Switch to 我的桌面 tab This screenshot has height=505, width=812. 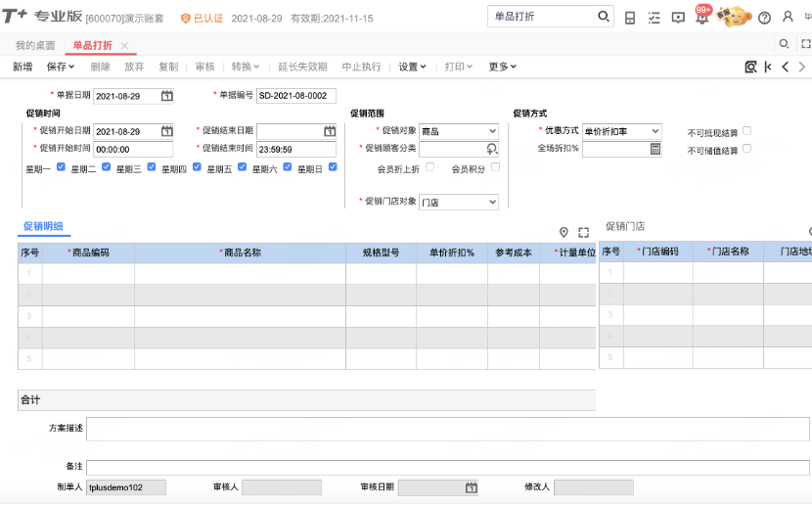(x=35, y=46)
